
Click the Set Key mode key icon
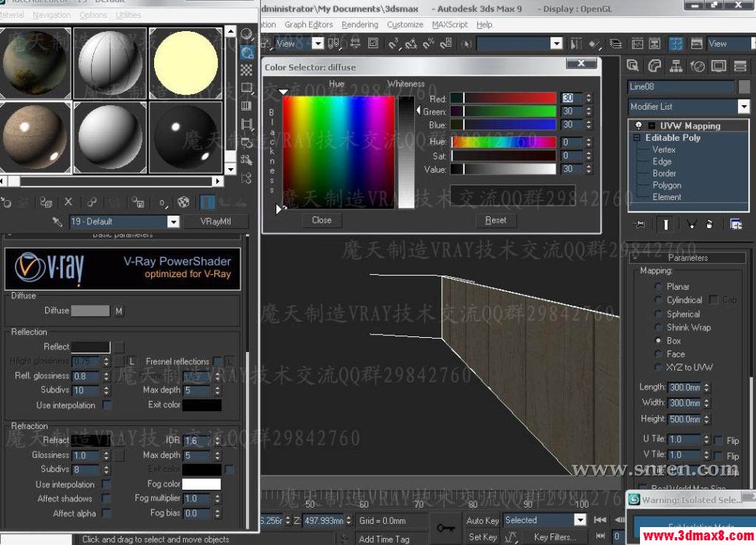click(x=445, y=528)
